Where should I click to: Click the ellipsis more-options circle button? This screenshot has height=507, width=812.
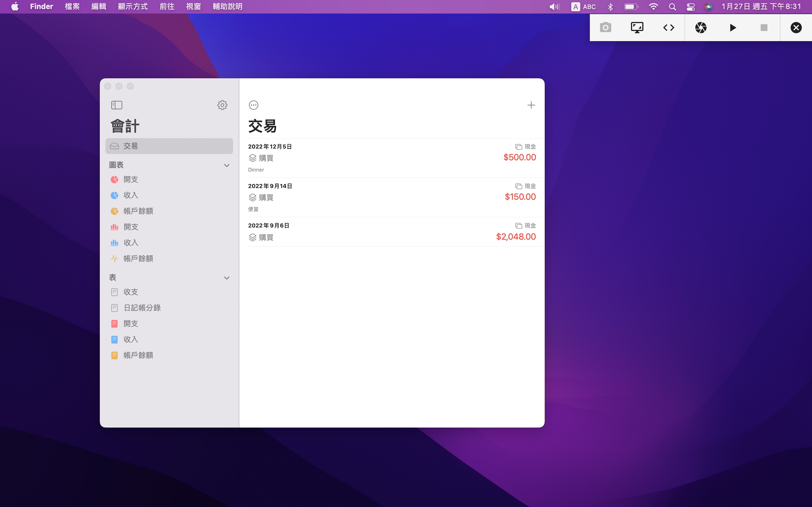[253, 105]
